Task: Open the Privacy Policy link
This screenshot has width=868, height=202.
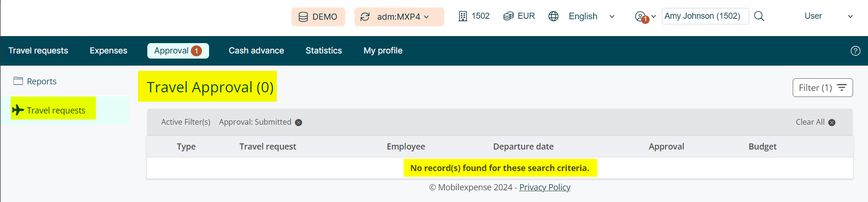Action: point(545,187)
